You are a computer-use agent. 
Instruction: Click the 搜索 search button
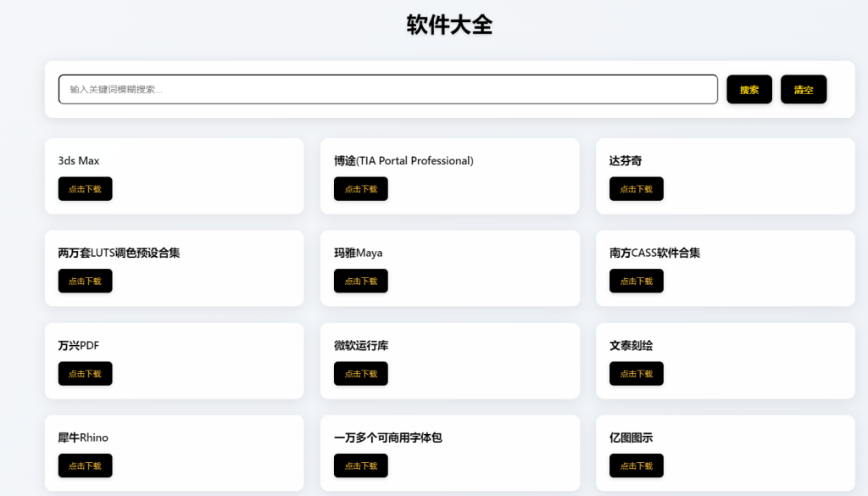pyautogui.click(x=749, y=89)
